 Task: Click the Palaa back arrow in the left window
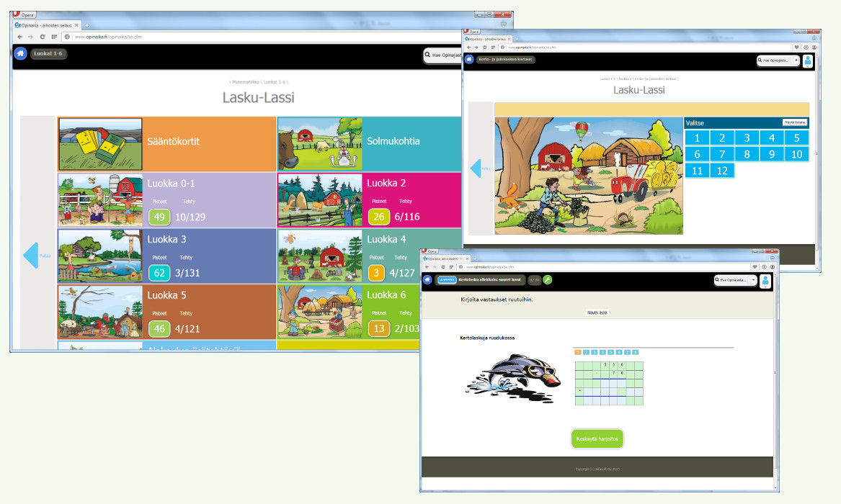(31, 256)
